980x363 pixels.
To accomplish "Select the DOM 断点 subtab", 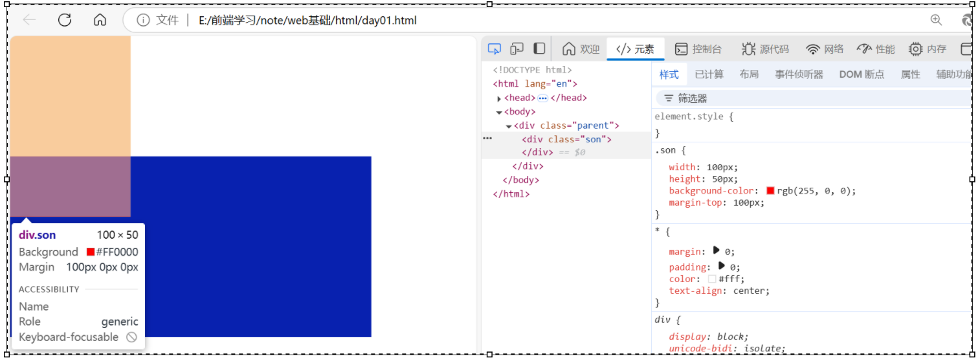I will 862,74.
